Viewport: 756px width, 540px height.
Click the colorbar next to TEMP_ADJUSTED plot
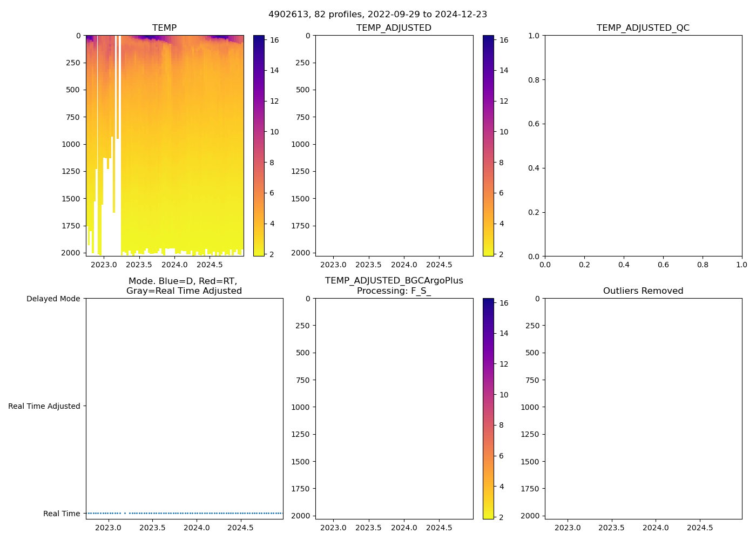coord(488,146)
